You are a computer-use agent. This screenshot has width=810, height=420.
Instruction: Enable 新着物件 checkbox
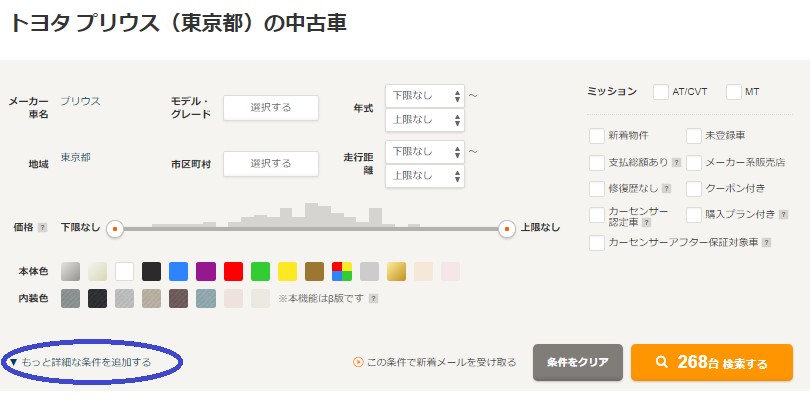coord(597,136)
